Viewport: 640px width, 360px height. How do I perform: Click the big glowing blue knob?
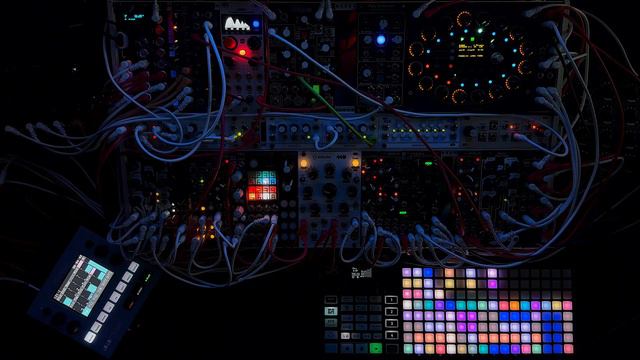point(381,40)
